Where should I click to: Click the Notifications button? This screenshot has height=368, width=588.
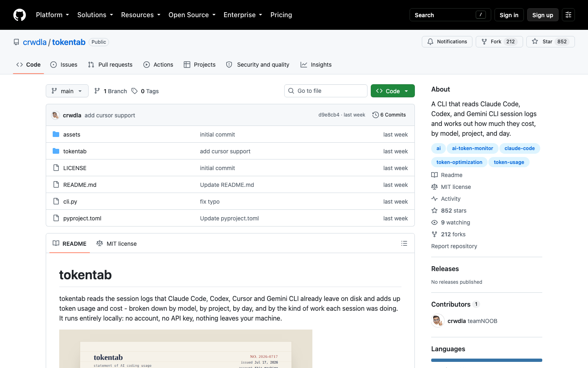[x=447, y=42]
